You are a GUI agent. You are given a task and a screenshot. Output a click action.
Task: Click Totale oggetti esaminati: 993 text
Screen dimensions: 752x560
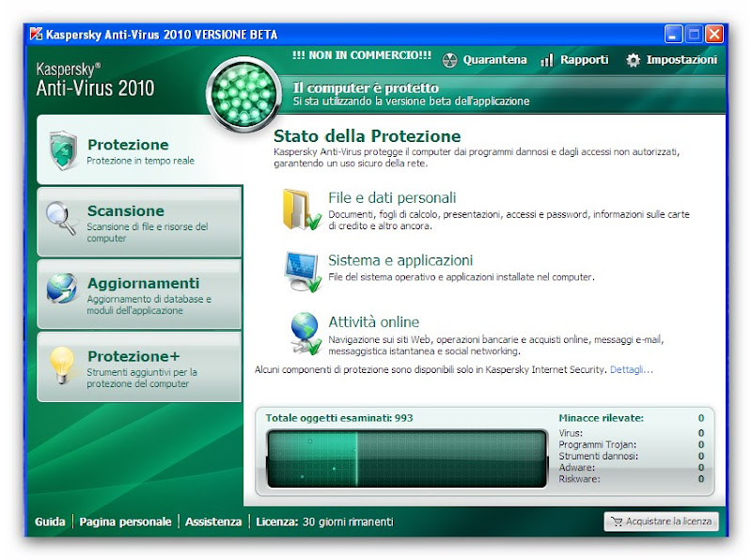pos(339,418)
